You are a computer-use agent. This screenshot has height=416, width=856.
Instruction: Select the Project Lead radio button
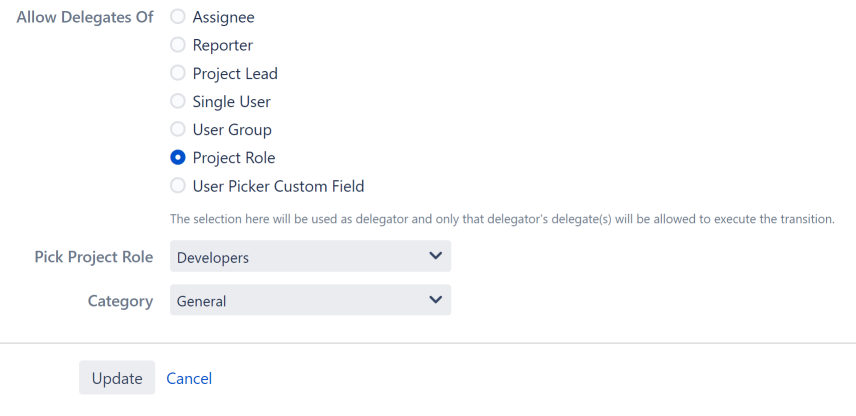click(178, 73)
